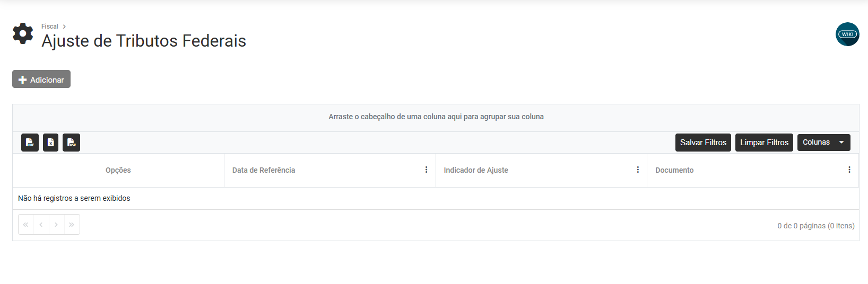Go to the first page of results
The image size is (868, 284).
[x=26, y=225]
